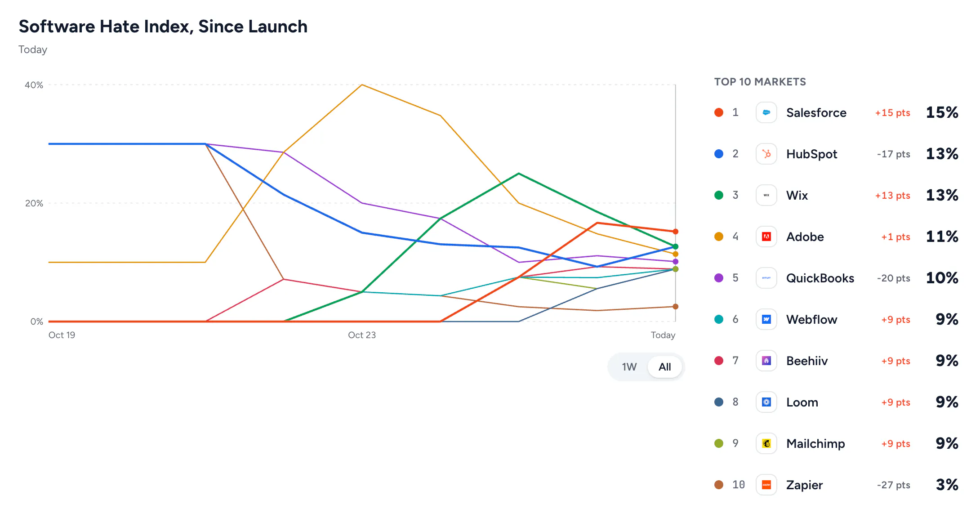
Task: Open the Salesforce market name
Action: [x=816, y=112]
